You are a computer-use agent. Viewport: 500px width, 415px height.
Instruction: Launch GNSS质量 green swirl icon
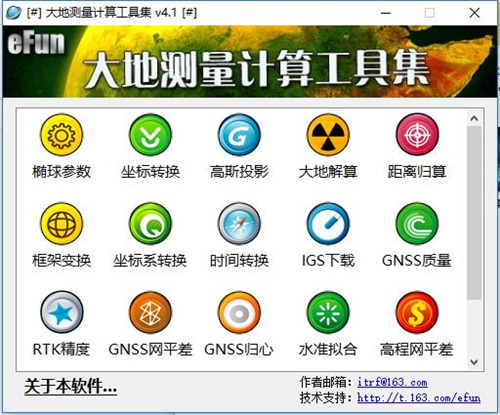pyautogui.click(x=417, y=224)
